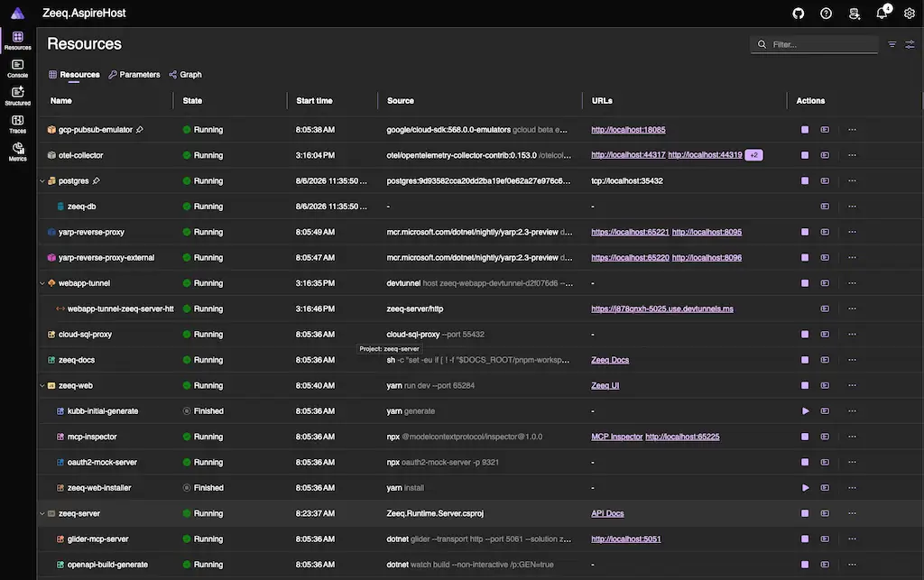Sort by the State column header

[192, 101]
